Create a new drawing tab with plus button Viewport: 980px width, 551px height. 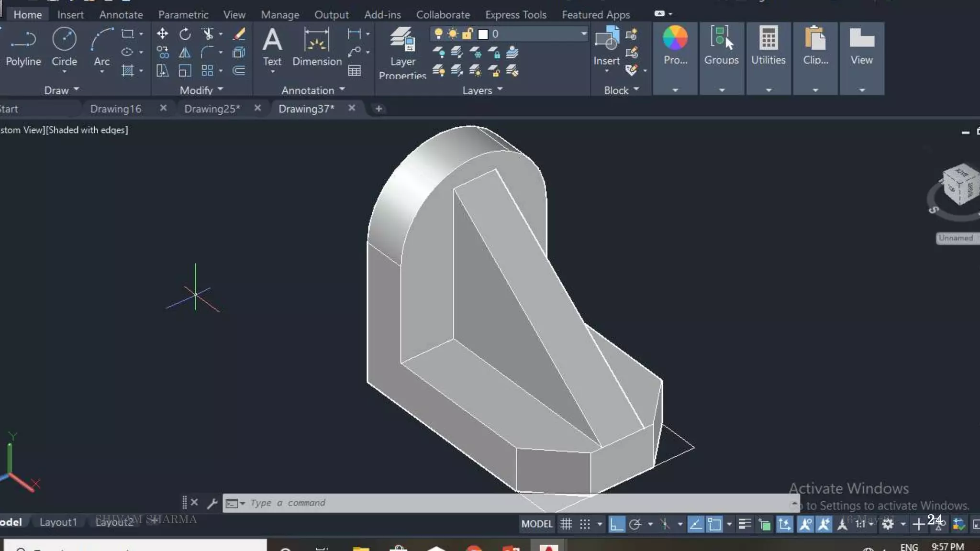tap(379, 109)
